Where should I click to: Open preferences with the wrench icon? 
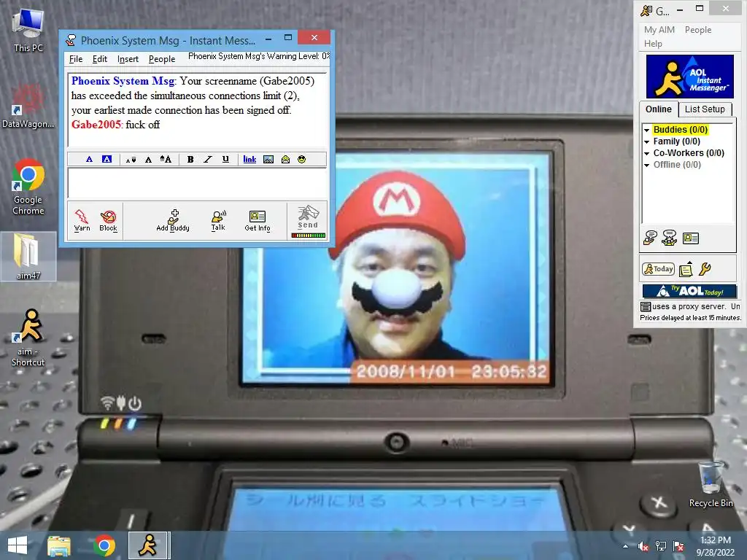(705, 269)
